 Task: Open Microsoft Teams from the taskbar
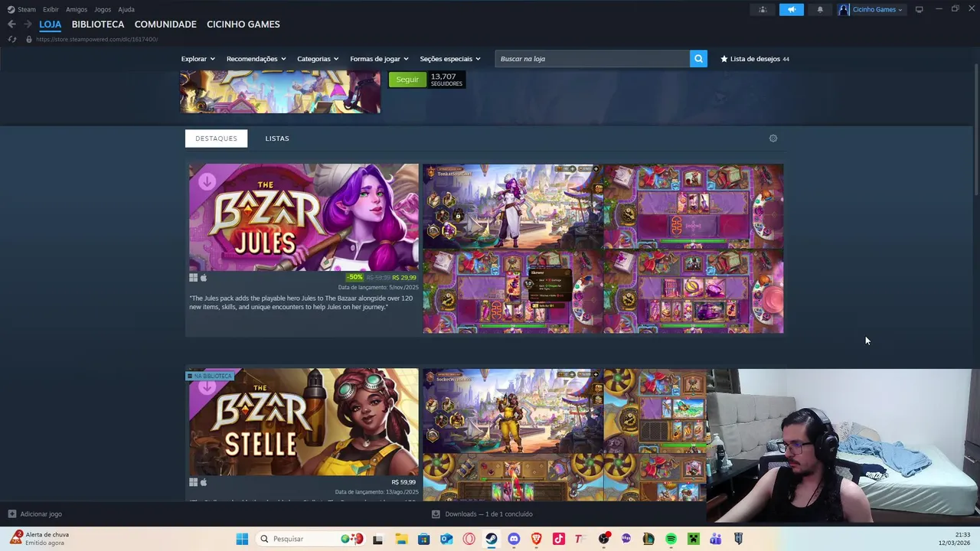tap(715, 539)
